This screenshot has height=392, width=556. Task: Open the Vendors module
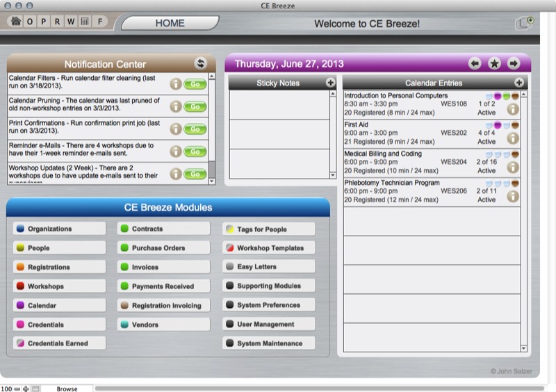[x=163, y=325]
